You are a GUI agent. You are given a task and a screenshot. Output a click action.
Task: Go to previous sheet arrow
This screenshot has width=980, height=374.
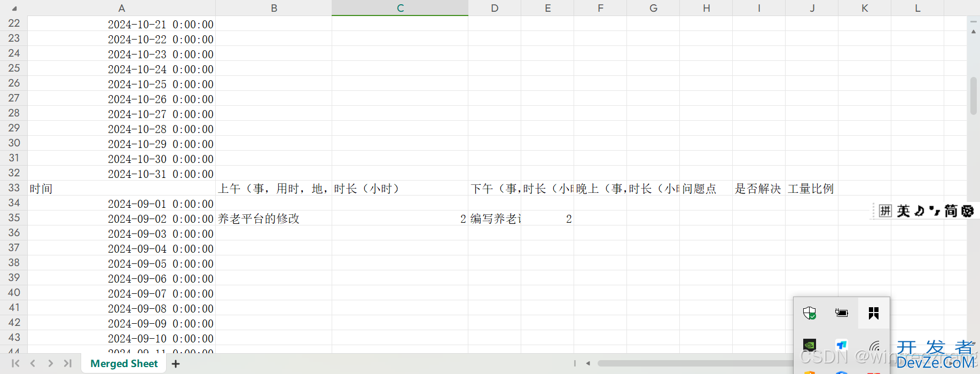tap(33, 363)
